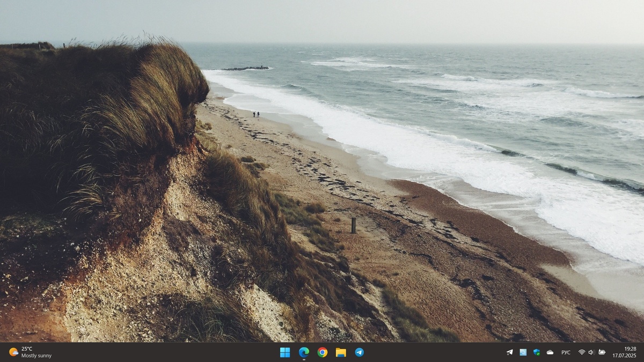Switch the РУС input language indicator
Image resolution: width=644 pixels, height=362 pixels.
(x=566, y=352)
